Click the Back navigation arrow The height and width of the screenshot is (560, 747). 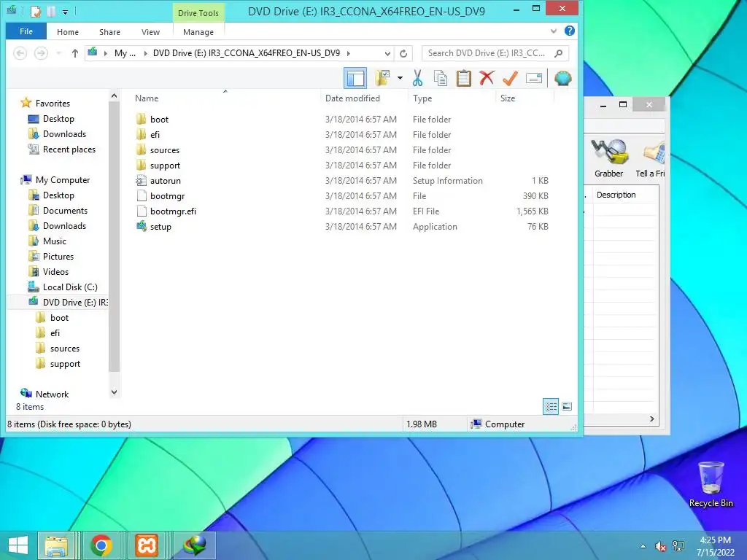click(20, 52)
